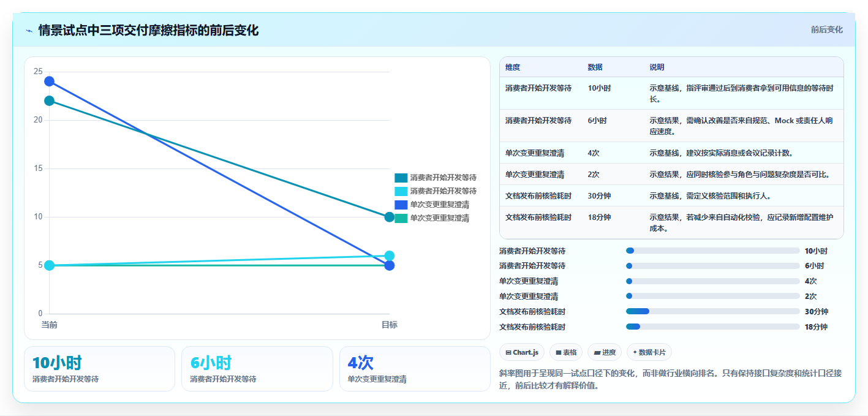The height and width of the screenshot is (416, 868).
Task: Toggle the dark teal 消费者开始开发等待 legend entry
Action: point(436,177)
